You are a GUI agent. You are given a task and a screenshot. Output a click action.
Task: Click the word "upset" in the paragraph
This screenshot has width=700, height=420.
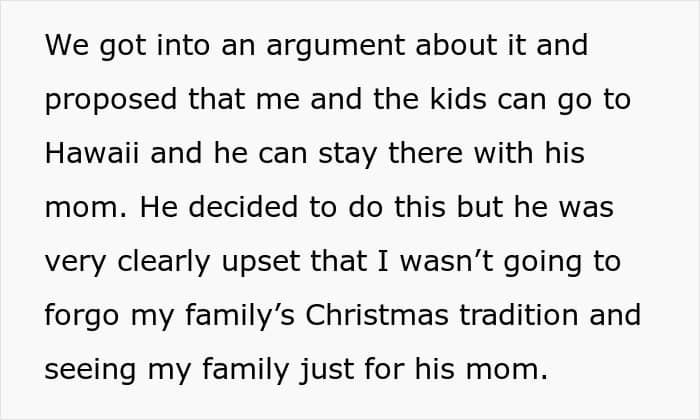tap(261, 262)
